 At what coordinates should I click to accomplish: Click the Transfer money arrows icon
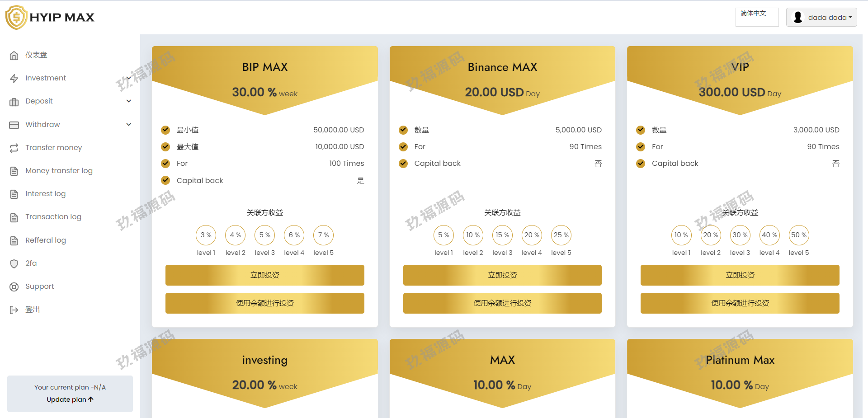point(14,148)
